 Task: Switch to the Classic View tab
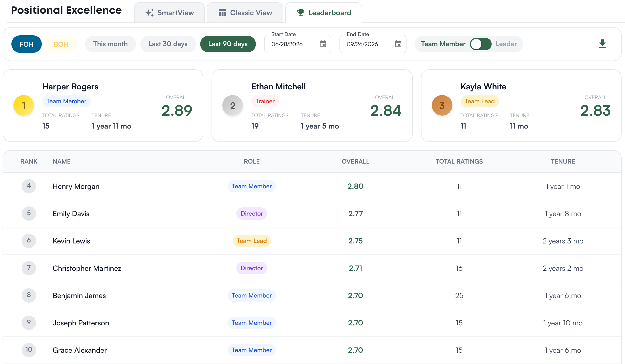[245, 13]
